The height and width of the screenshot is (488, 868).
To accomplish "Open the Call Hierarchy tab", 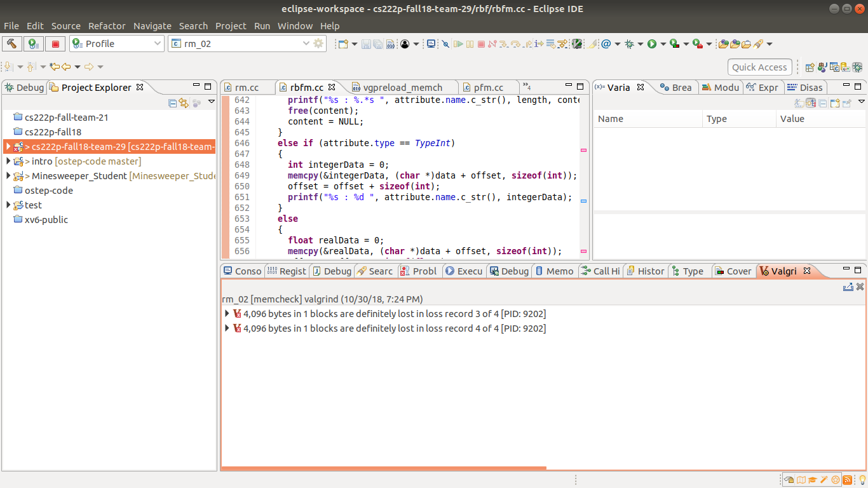I will (600, 271).
